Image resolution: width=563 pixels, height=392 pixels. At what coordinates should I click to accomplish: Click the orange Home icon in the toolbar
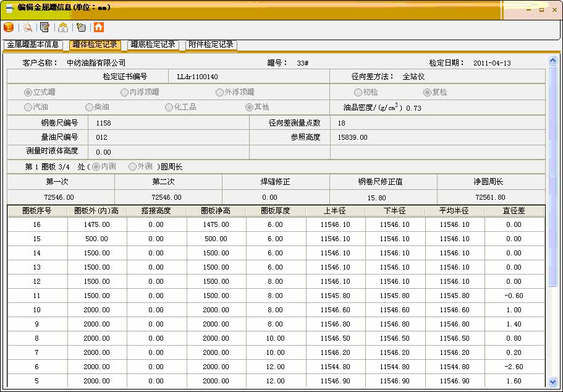tap(99, 27)
